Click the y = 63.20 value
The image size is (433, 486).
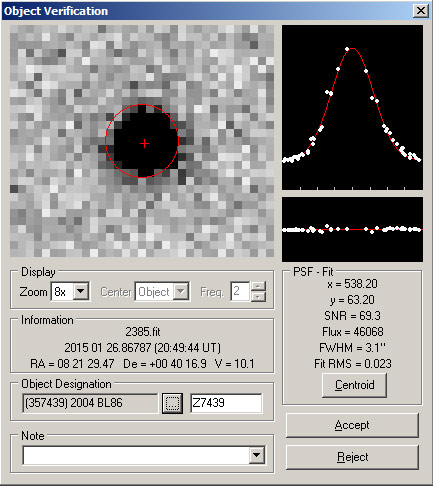pyautogui.click(x=352, y=300)
